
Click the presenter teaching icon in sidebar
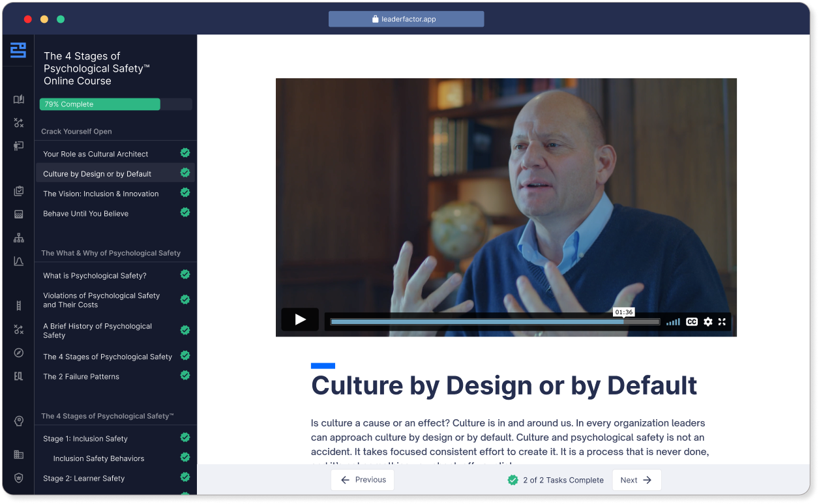[x=19, y=145]
